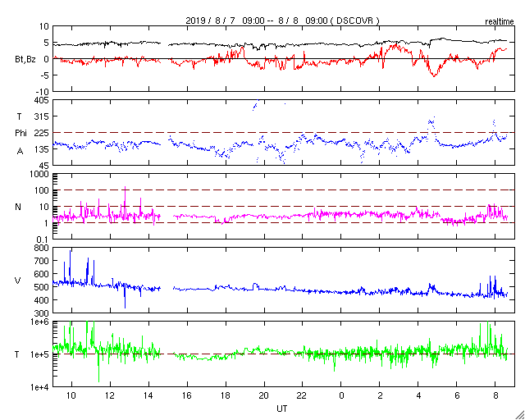This screenshot has height=420, width=525.
Task: Click the '4' hour tick label
Action: point(418,396)
